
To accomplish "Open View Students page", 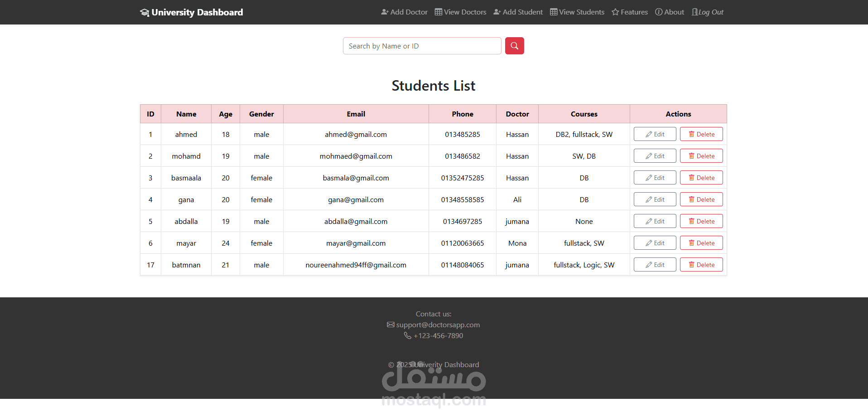I will 577,12.
